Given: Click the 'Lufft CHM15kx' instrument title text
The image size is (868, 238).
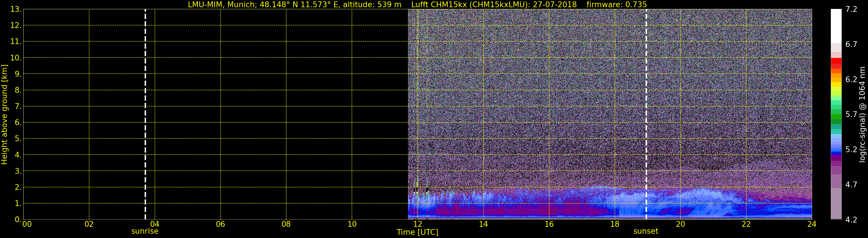Looking at the screenshot, I should (x=439, y=5).
